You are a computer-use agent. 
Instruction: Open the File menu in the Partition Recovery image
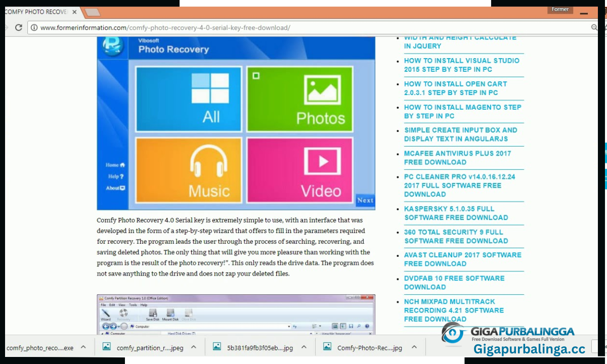pos(103,305)
